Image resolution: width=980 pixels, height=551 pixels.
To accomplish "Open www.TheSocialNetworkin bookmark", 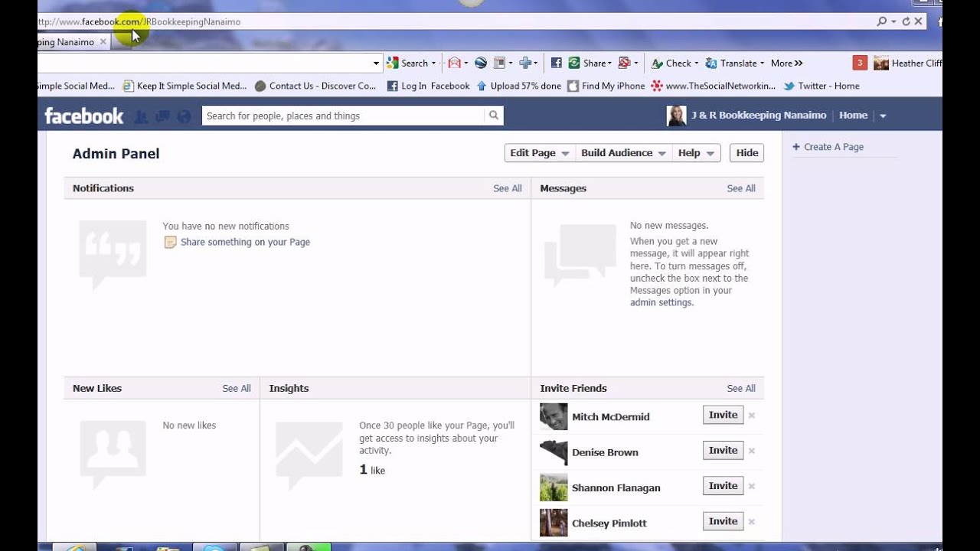I will (714, 86).
